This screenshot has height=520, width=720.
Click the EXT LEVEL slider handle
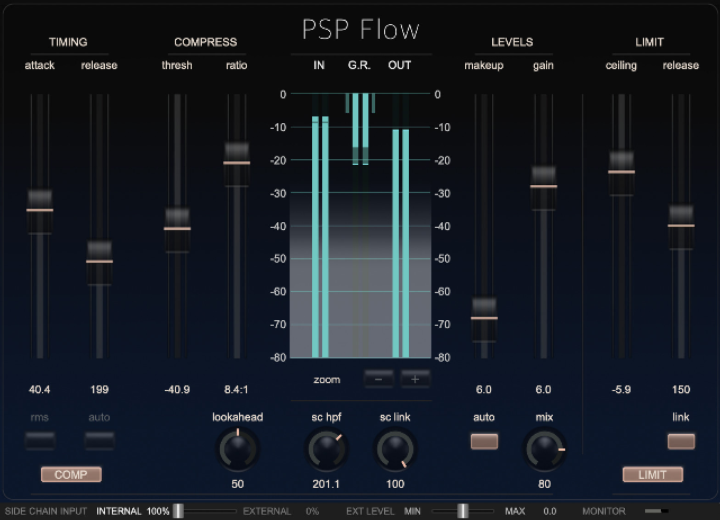coord(463,511)
